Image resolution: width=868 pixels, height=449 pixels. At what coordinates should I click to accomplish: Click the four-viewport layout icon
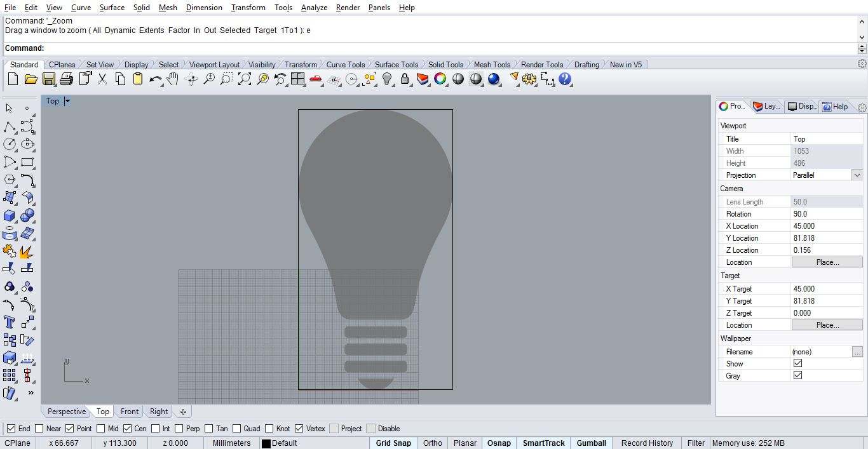(298, 79)
